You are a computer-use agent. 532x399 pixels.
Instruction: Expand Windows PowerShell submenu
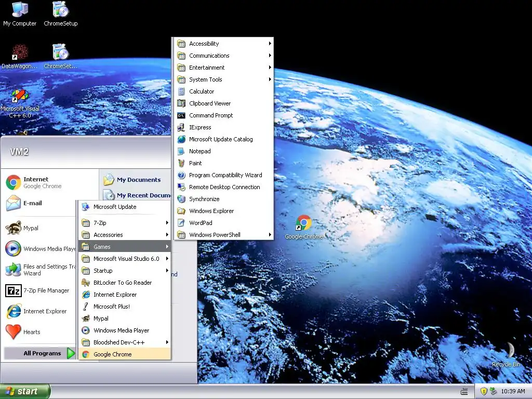[x=224, y=235]
